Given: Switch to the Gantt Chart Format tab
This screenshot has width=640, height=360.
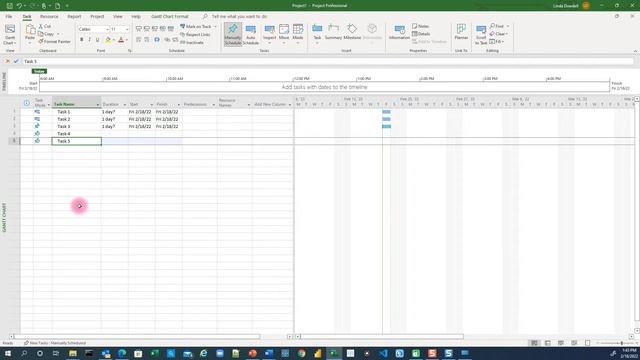Looking at the screenshot, I should click(170, 17).
